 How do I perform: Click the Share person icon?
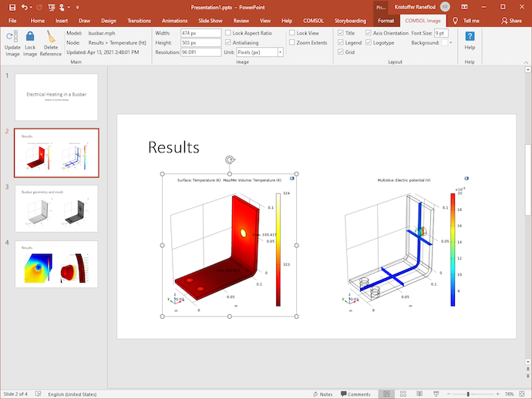pos(504,21)
